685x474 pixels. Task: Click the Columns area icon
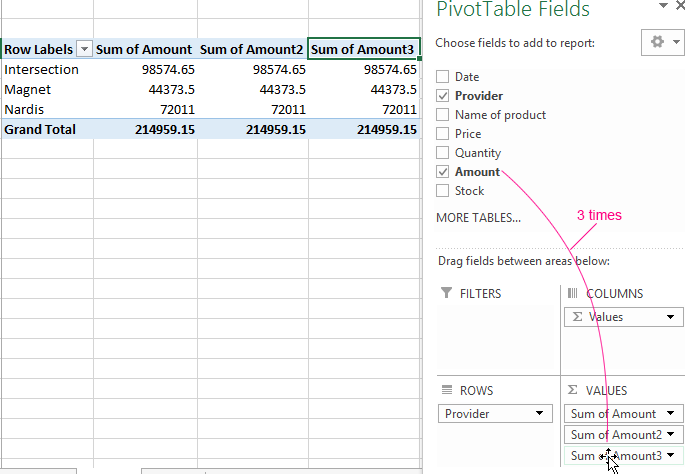pyautogui.click(x=572, y=294)
